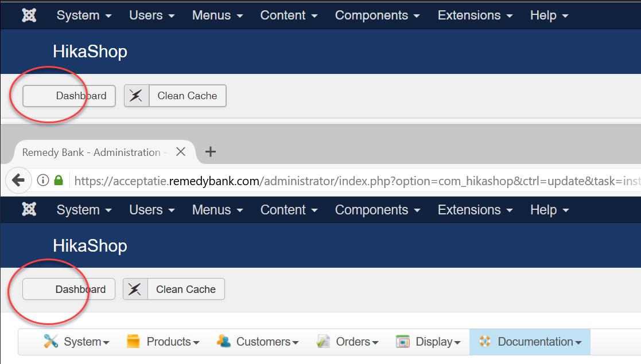Click the lower Dashboard button
Viewport: 641px width, 364px height.
click(69, 289)
